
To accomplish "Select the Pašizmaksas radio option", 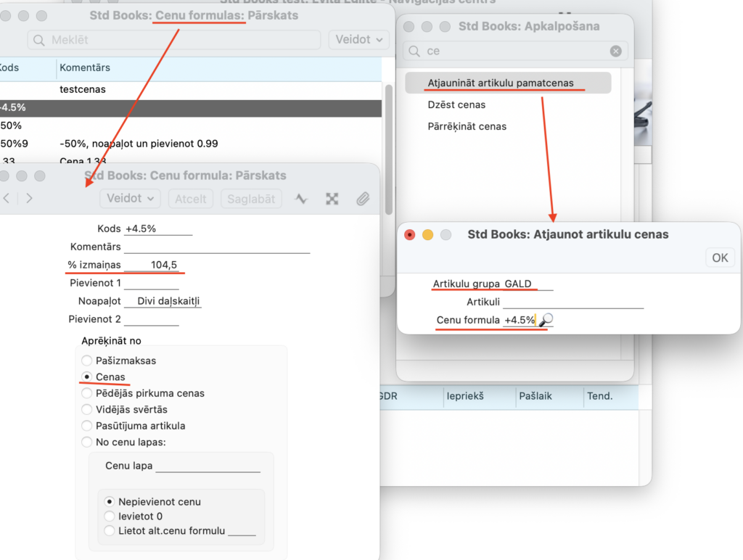I will point(87,361).
